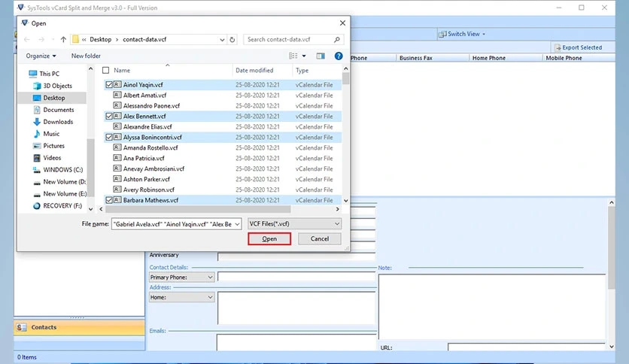This screenshot has width=629, height=364.
Task: Click the Forward arrow in Open dialog
Action: (x=41, y=39)
